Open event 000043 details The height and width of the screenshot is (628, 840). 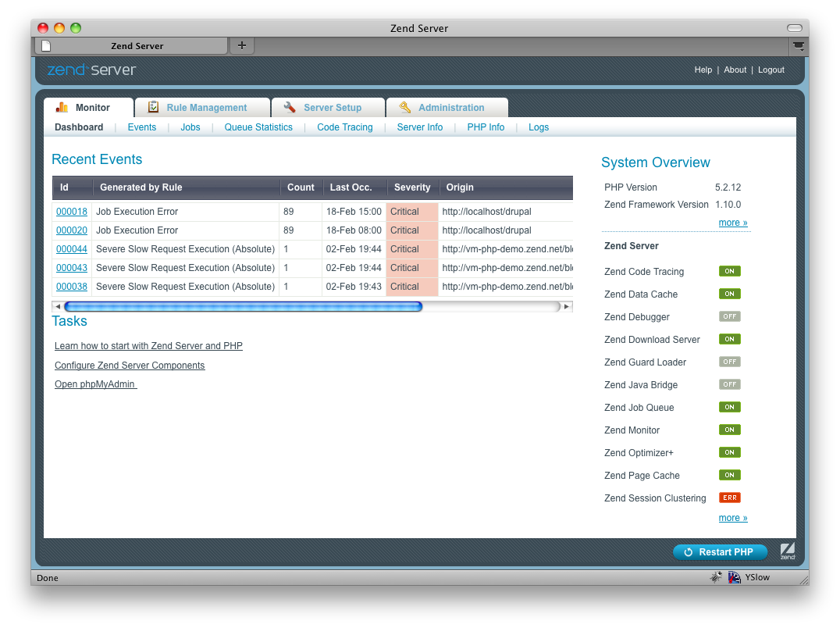[x=72, y=267]
